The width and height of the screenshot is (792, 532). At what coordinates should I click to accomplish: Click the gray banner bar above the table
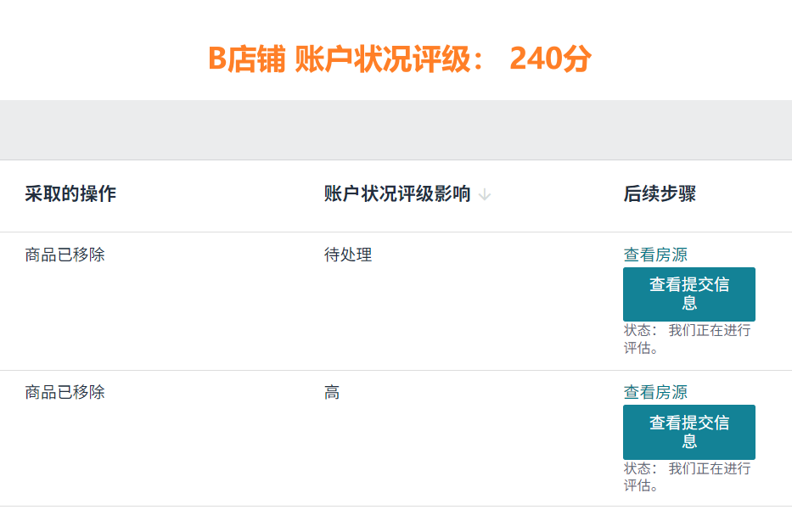(x=396, y=130)
